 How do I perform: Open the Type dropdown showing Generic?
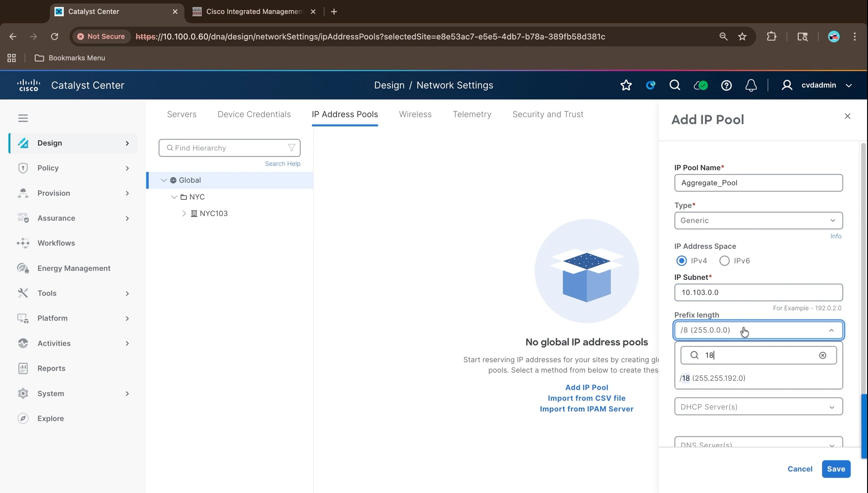pyautogui.click(x=758, y=220)
